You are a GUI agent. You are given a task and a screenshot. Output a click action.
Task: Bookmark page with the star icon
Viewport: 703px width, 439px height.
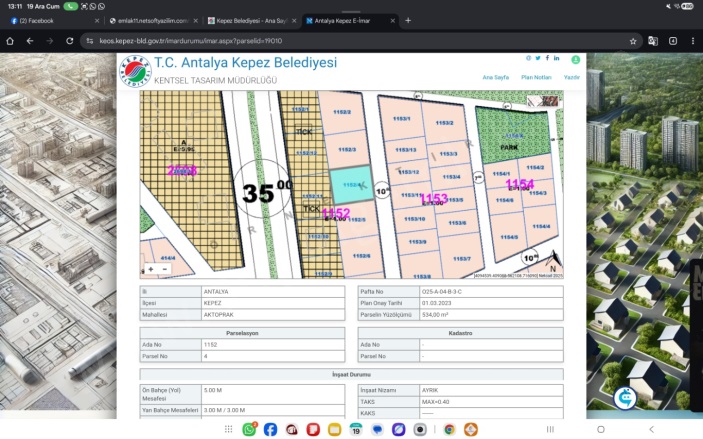tap(633, 41)
